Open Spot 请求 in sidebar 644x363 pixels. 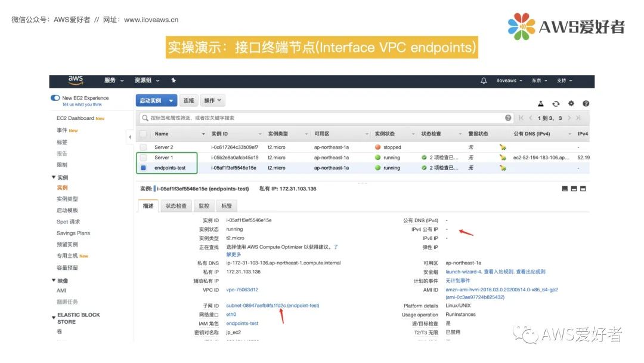[68, 222]
